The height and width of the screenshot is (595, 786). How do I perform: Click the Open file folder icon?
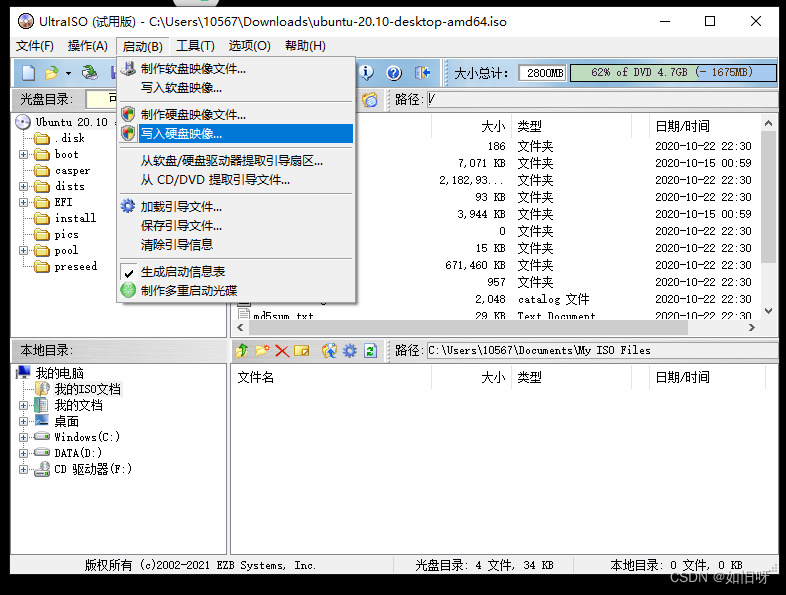click(51, 73)
